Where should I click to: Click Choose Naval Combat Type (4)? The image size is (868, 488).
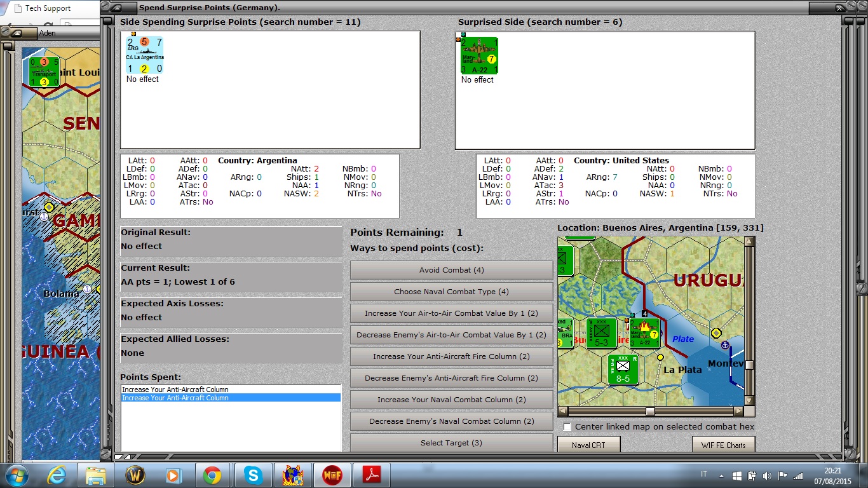point(451,292)
